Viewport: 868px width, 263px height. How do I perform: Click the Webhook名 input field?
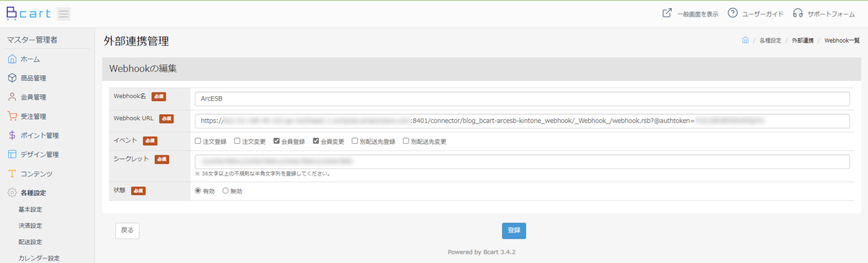pyautogui.click(x=522, y=99)
